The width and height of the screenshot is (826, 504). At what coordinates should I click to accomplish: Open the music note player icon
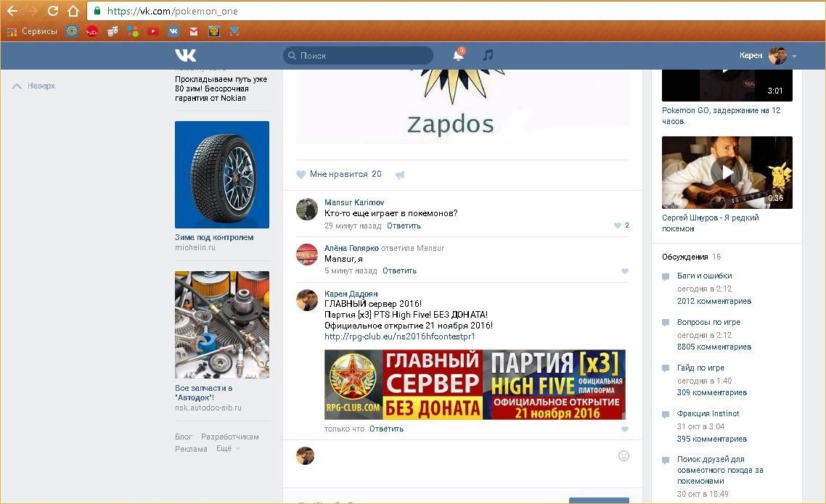[488, 55]
